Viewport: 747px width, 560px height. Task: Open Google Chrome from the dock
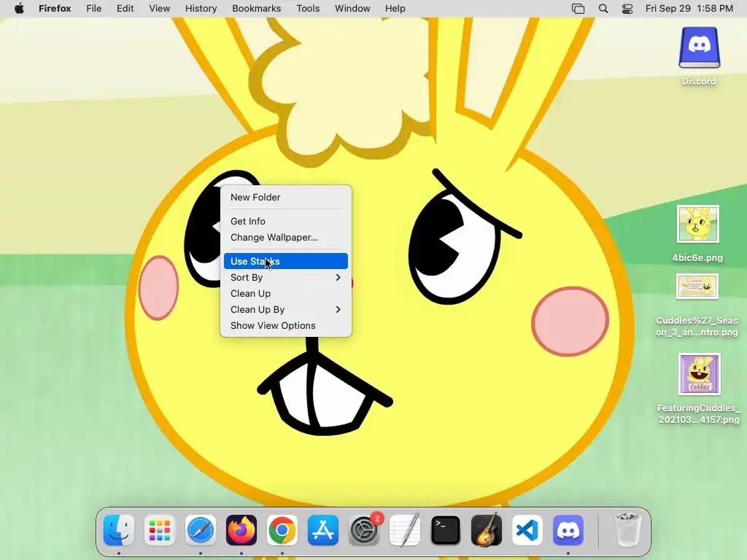pyautogui.click(x=282, y=530)
